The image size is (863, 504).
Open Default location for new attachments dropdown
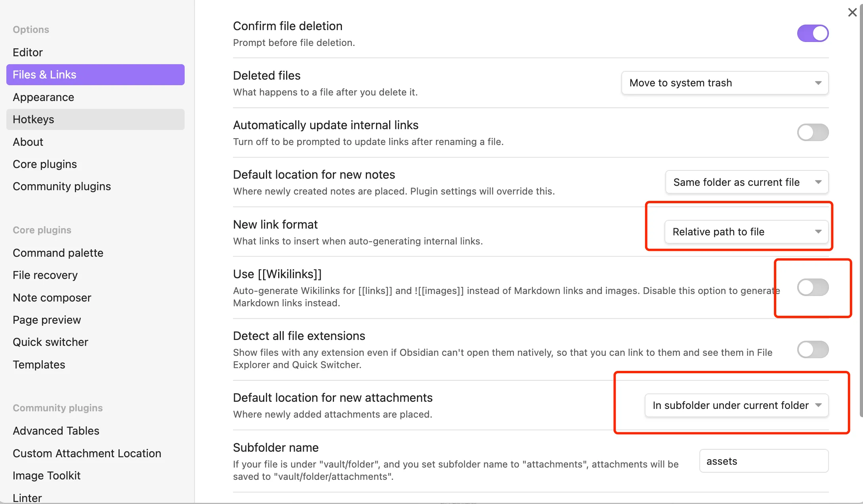pyautogui.click(x=737, y=405)
